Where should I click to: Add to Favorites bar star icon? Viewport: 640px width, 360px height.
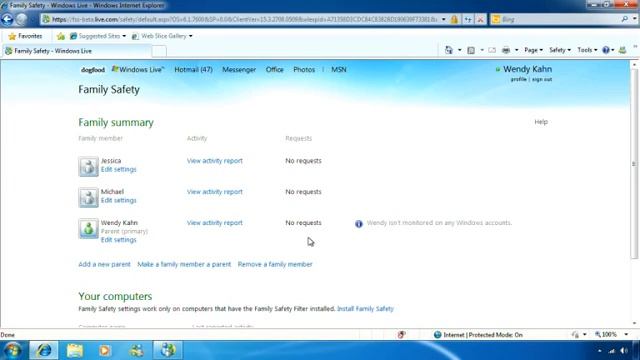(x=60, y=36)
